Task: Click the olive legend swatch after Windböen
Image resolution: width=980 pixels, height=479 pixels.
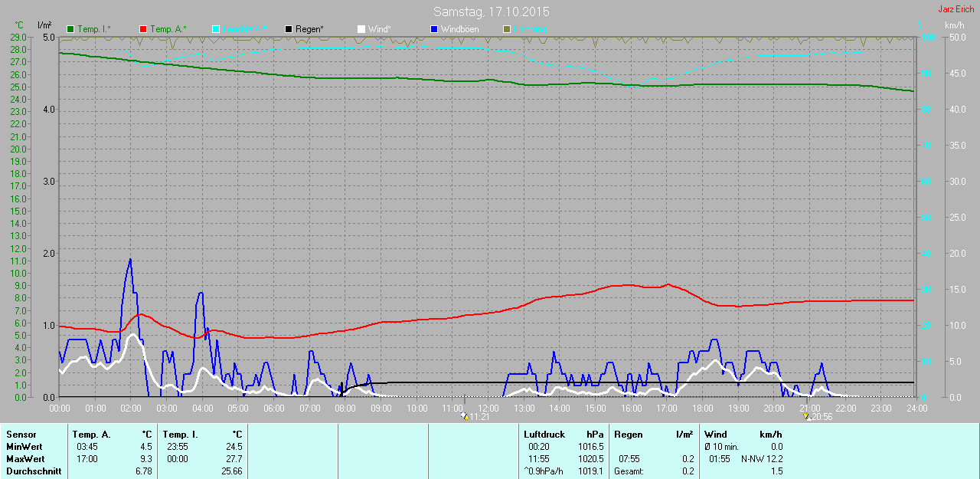Action: (x=506, y=29)
